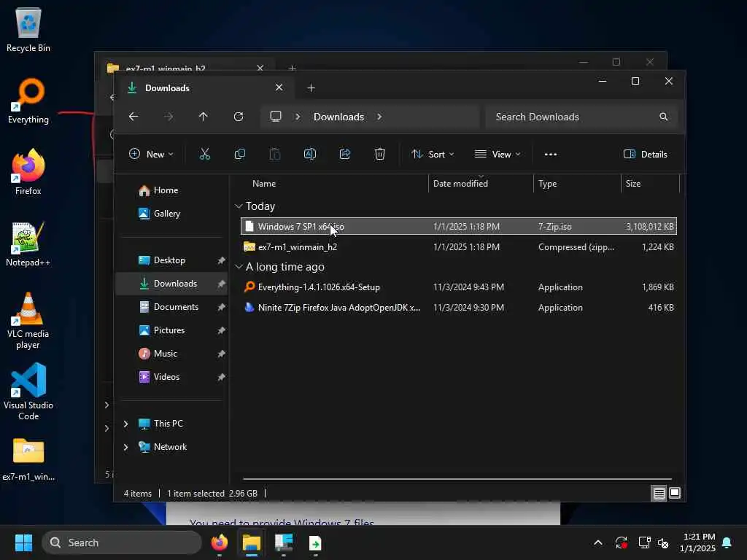
Task: Click the pin next to Pictures
Action: pos(221,330)
